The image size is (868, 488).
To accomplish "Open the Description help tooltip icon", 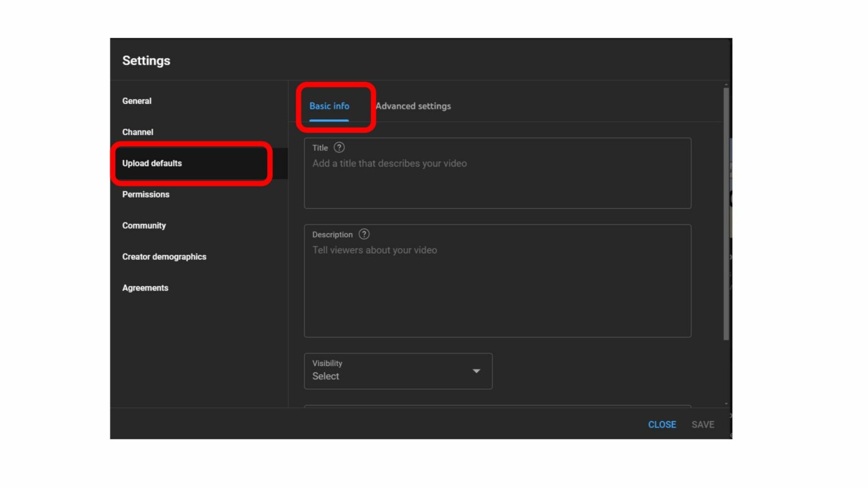I will (x=364, y=234).
